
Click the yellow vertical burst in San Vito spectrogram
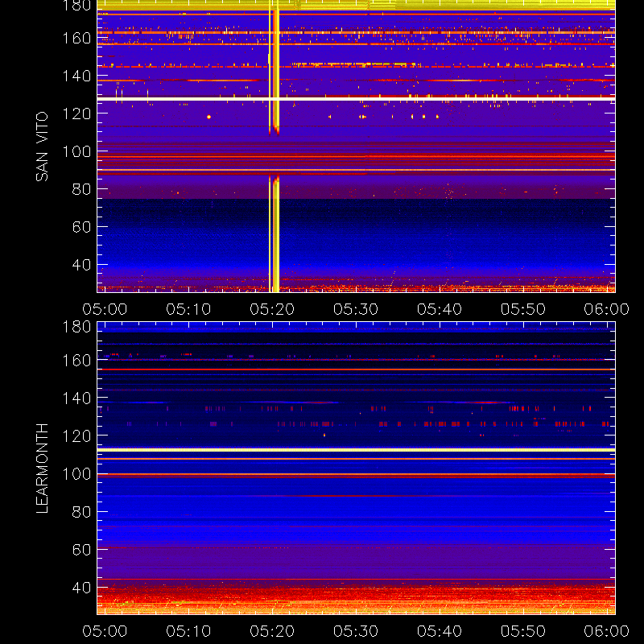[275, 147]
